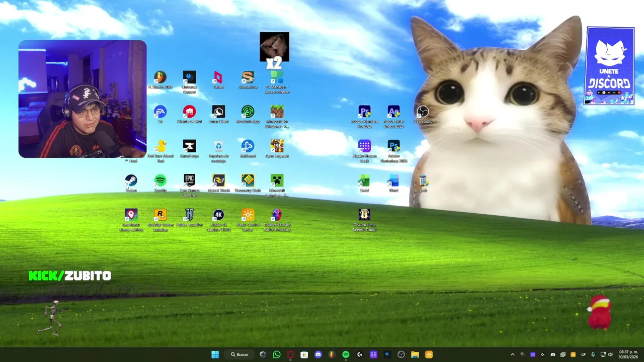Select the Papelera de reciclaje icon
Viewport: 644px width, 362px height.
coord(218,151)
